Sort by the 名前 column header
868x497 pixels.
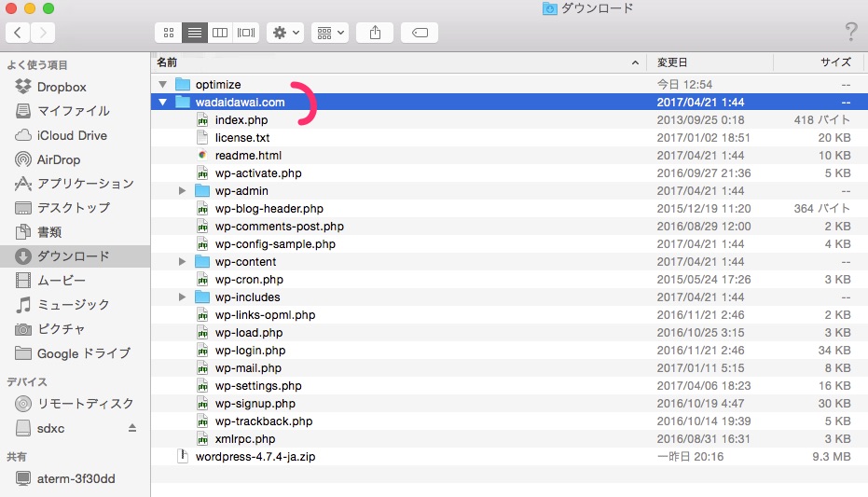pyautogui.click(x=399, y=62)
